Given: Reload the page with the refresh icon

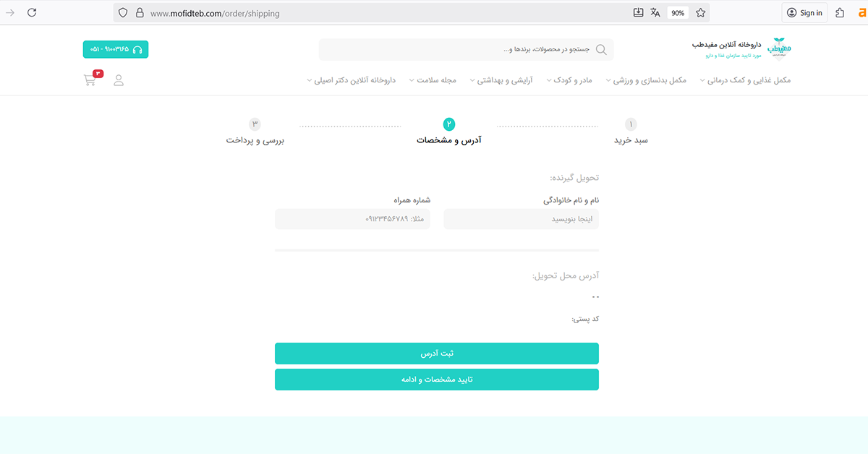Looking at the screenshot, I should (32, 12).
